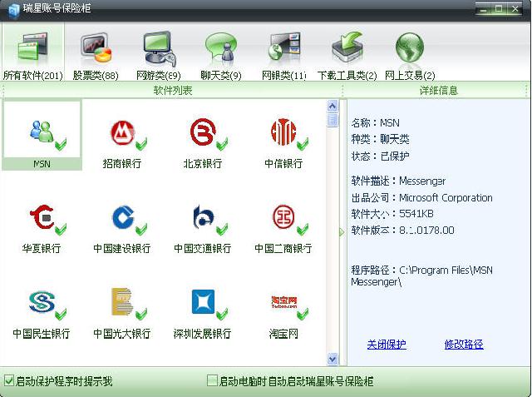Click the 瑞星账号保险柜 title bar app icon
532x397 pixels.
pyautogui.click(x=13, y=10)
